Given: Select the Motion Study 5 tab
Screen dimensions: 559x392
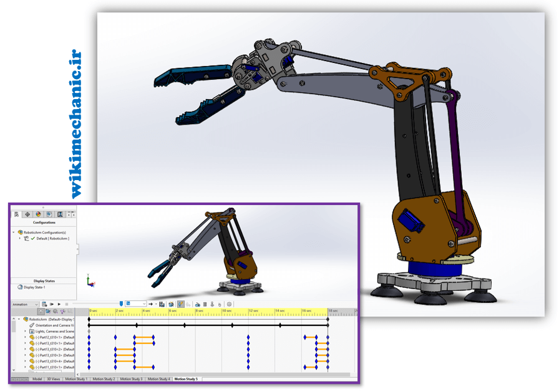Looking at the screenshot, I should coord(186,379).
